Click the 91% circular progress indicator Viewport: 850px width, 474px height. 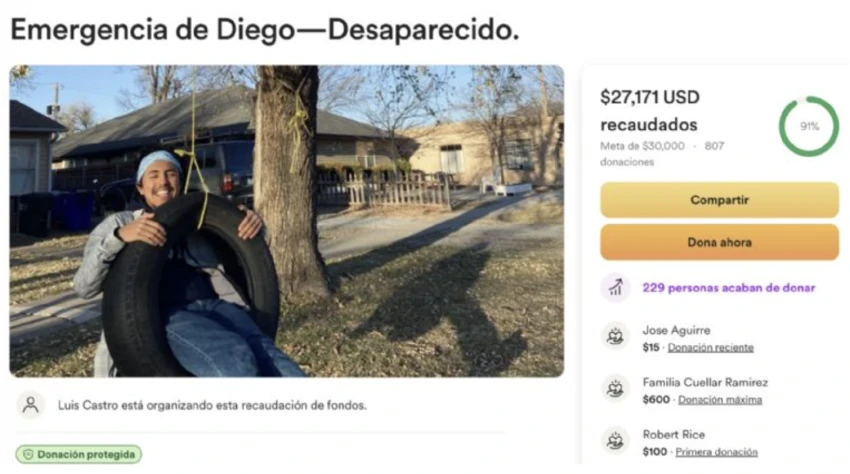(809, 126)
